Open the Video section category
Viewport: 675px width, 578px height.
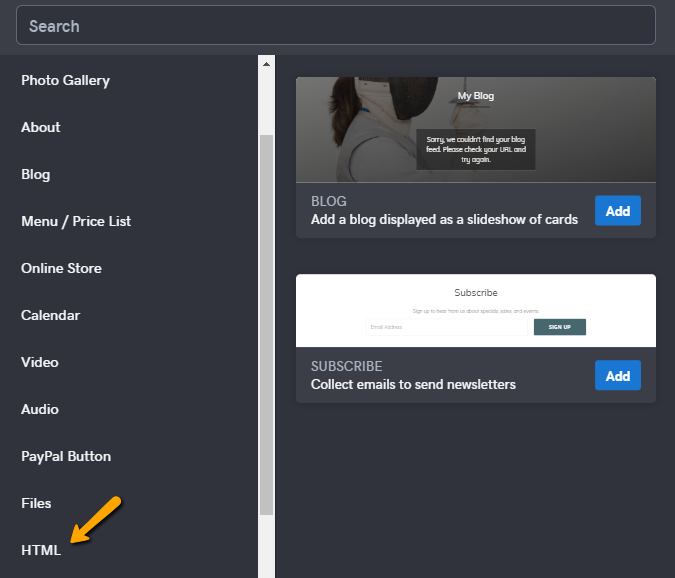click(x=40, y=362)
